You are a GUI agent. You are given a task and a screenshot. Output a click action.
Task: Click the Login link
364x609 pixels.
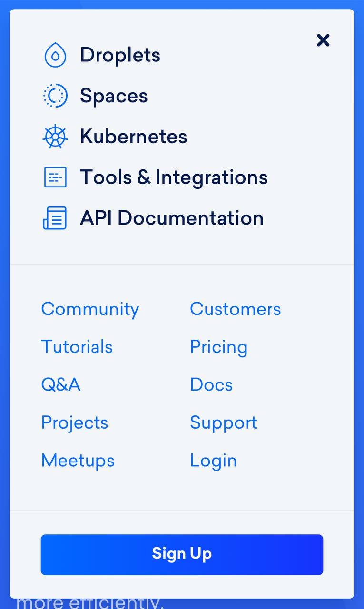click(214, 461)
